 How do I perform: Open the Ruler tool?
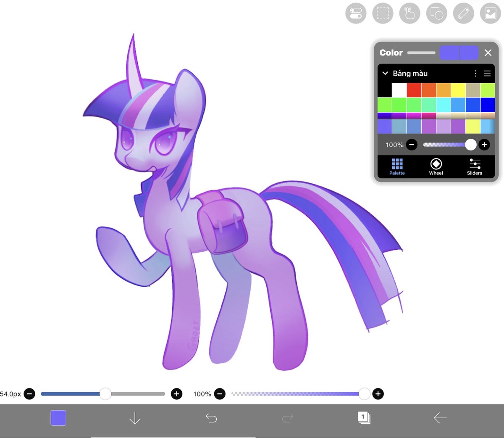pyautogui.click(x=464, y=13)
